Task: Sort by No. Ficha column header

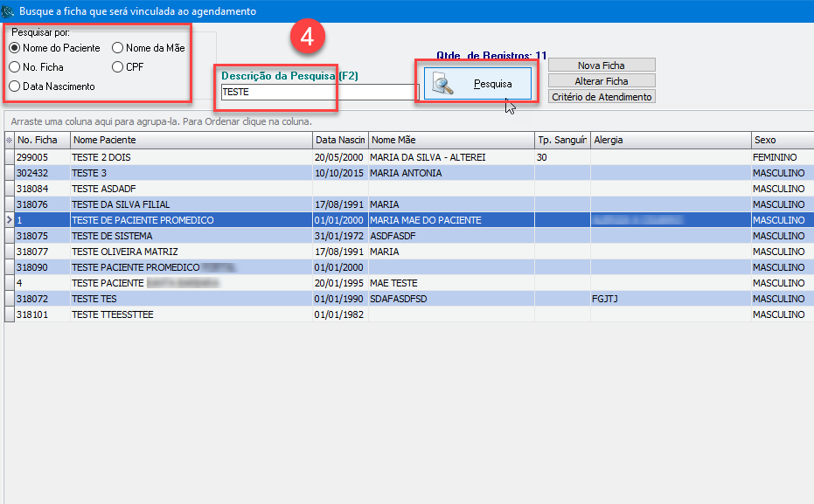Action: click(x=38, y=140)
